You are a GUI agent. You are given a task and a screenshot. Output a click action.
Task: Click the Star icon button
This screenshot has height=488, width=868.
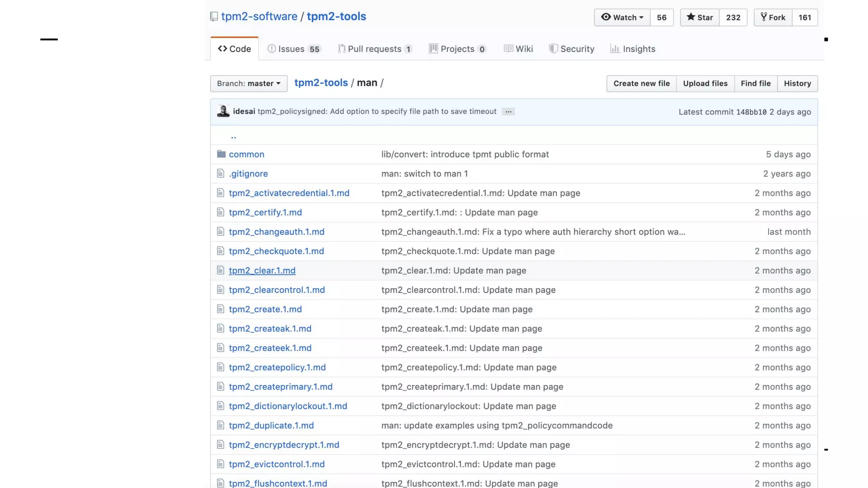tap(699, 17)
